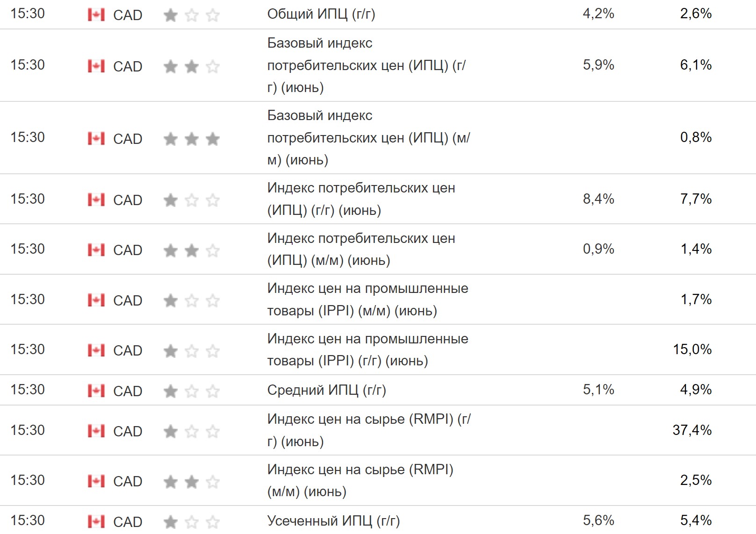
Task: Click the 37,4% previous value for RMPI
Action: click(692, 430)
